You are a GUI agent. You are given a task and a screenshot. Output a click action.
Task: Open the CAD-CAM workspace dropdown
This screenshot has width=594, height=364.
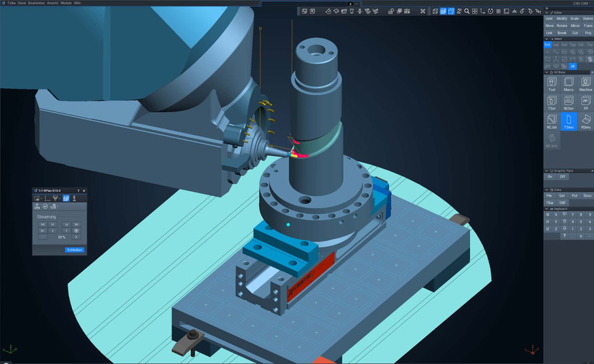click(x=582, y=3)
